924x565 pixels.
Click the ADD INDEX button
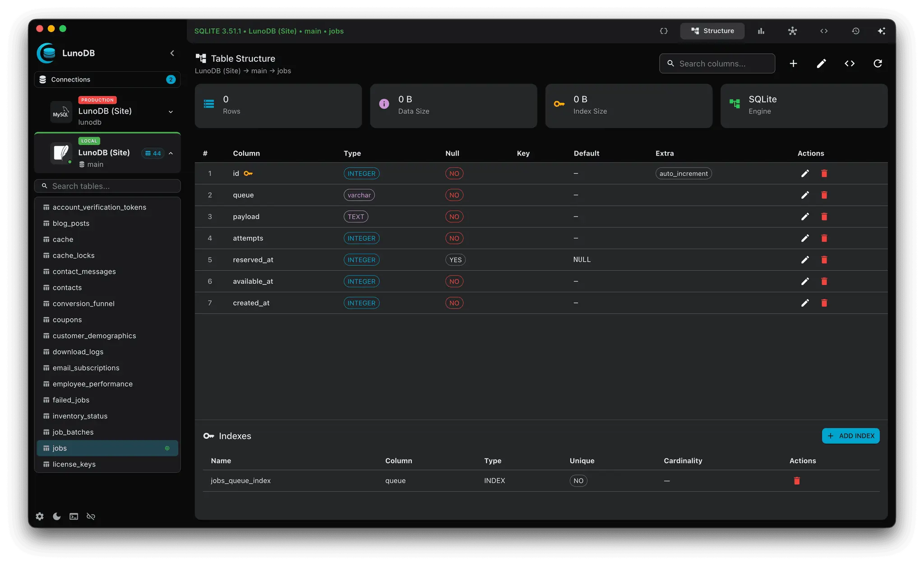[x=850, y=436]
